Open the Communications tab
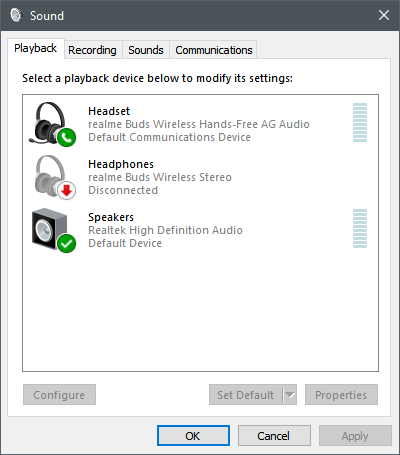The image size is (400, 455). pos(214,50)
